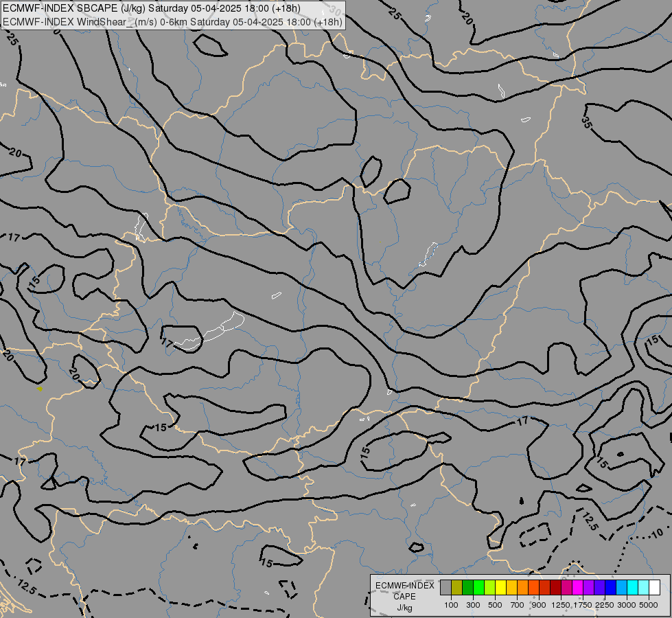
Task: Select the white above-5000 legend swatch
Action: coord(654,587)
